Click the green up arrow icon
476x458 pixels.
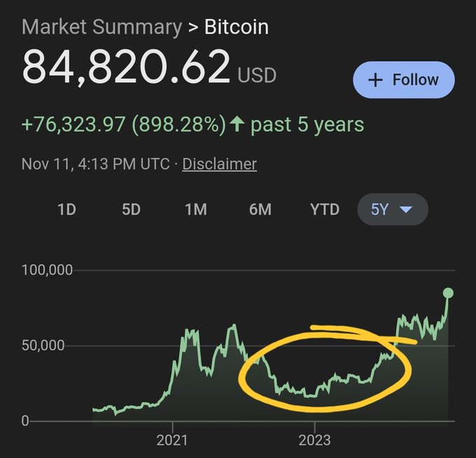tap(237, 125)
